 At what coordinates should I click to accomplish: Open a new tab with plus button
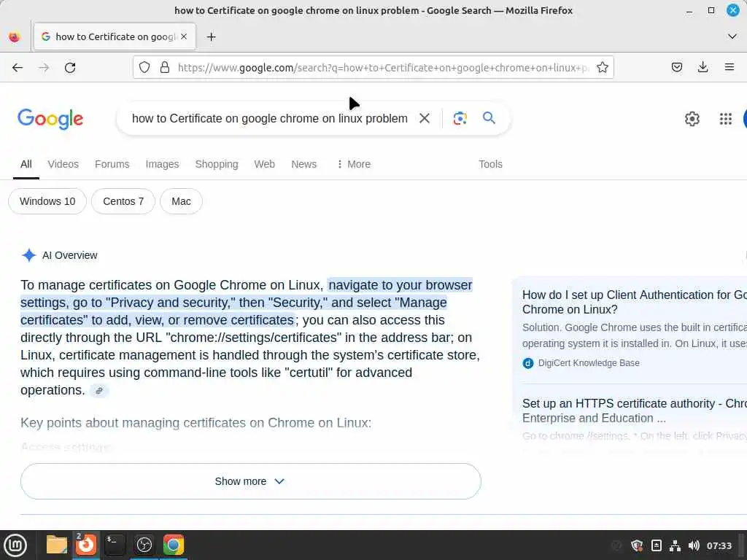click(x=211, y=36)
